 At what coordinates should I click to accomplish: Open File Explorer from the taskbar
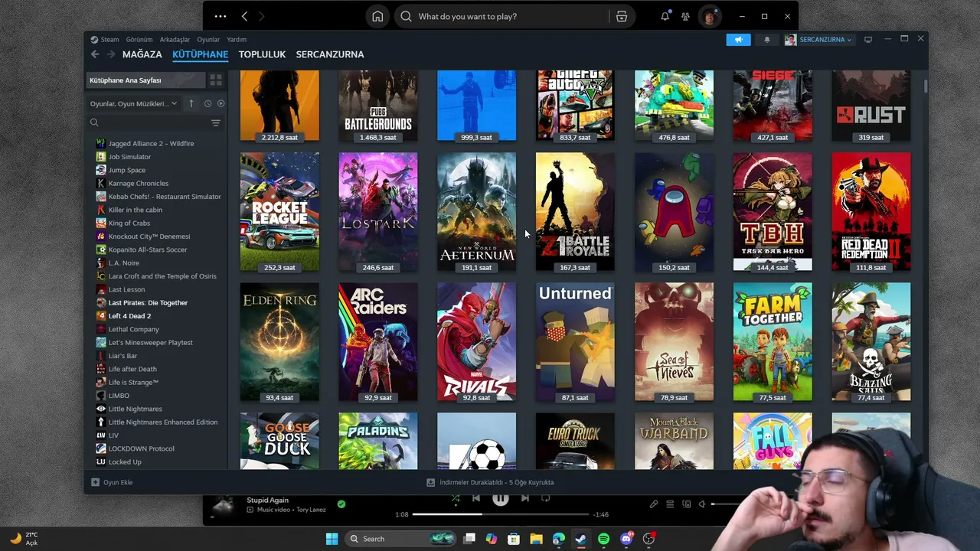point(536,539)
